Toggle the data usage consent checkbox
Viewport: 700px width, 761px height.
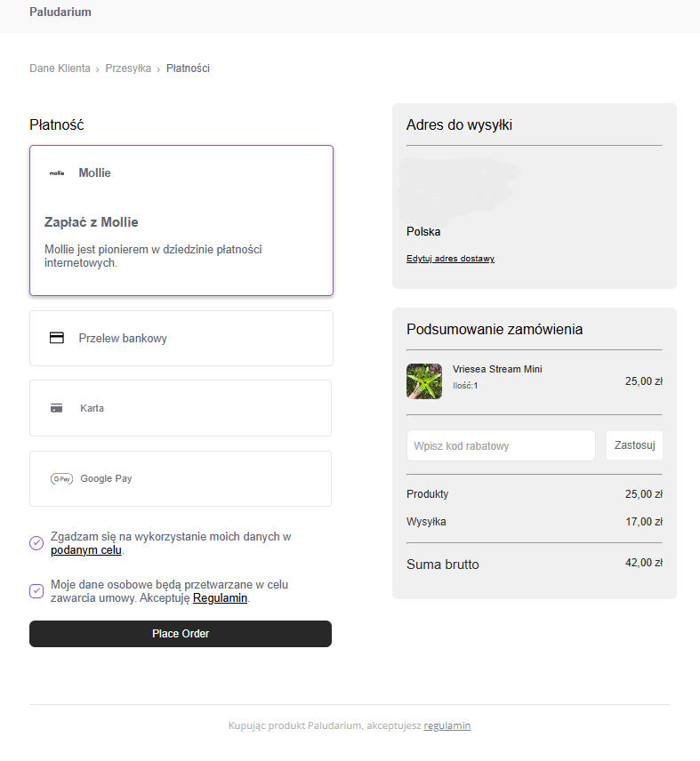tap(36, 543)
